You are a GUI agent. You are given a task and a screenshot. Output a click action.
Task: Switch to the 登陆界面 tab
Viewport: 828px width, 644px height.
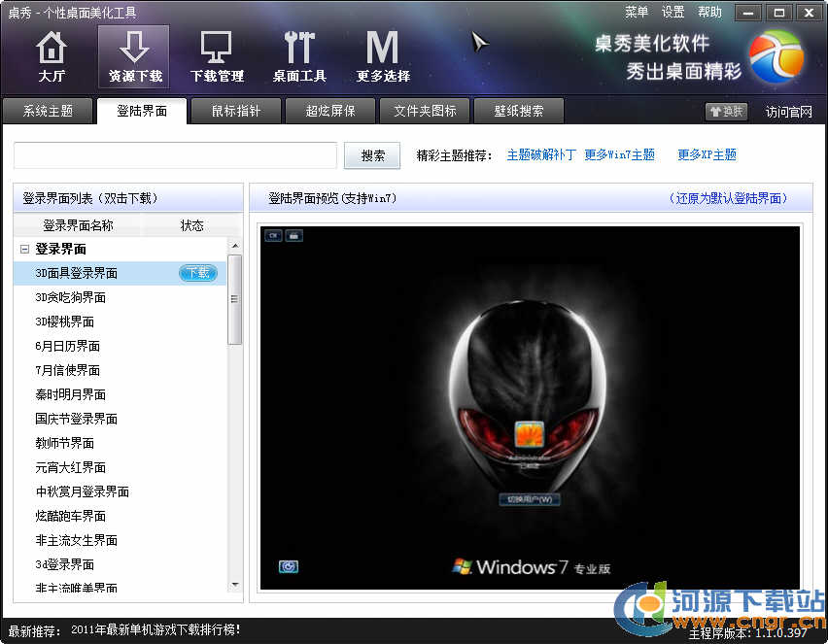click(142, 111)
